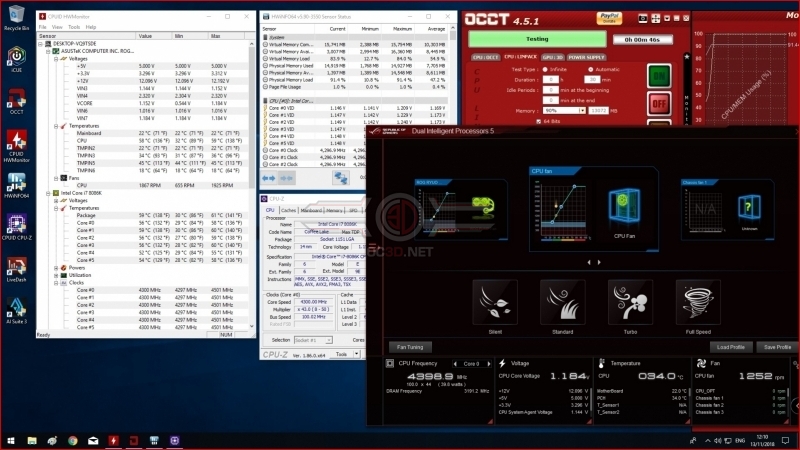Select the Infinite test type radio button
The image size is (800, 450).
pos(545,69)
